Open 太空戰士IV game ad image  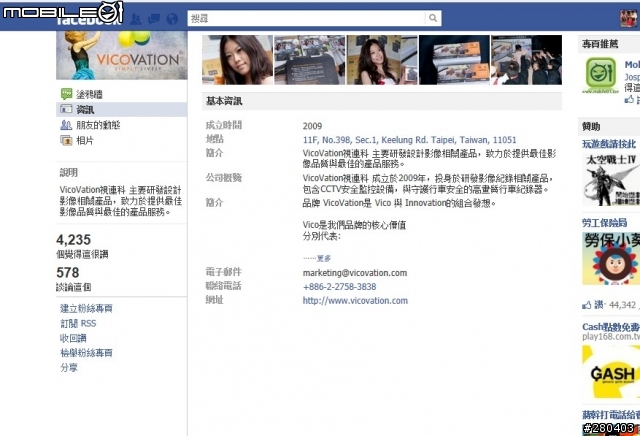pyautogui.click(x=611, y=179)
